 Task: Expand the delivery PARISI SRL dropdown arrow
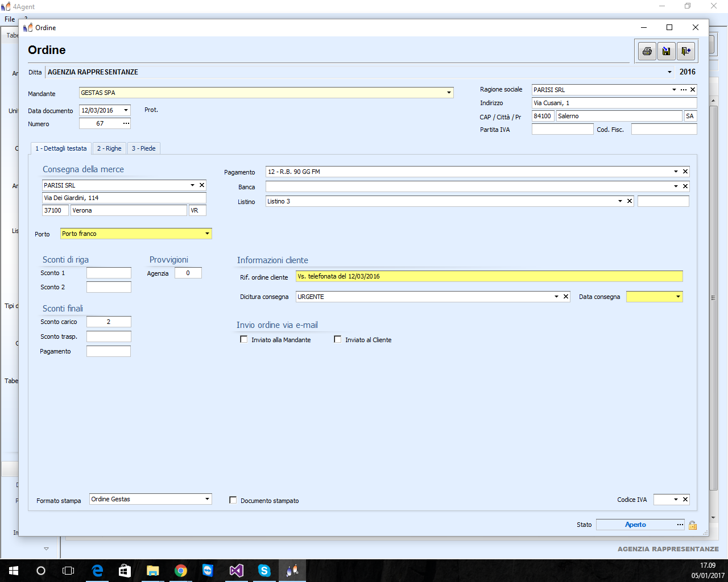pos(192,185)
